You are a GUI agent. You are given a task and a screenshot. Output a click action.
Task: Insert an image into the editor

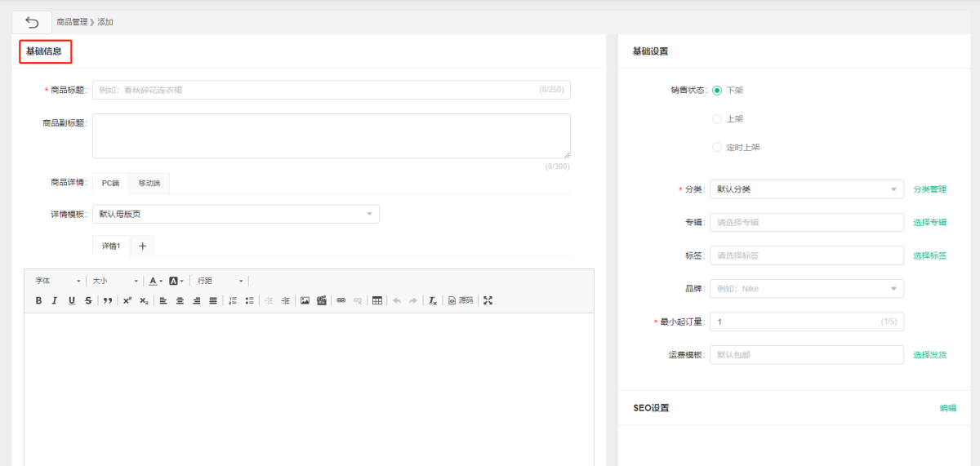coord(305,300)
